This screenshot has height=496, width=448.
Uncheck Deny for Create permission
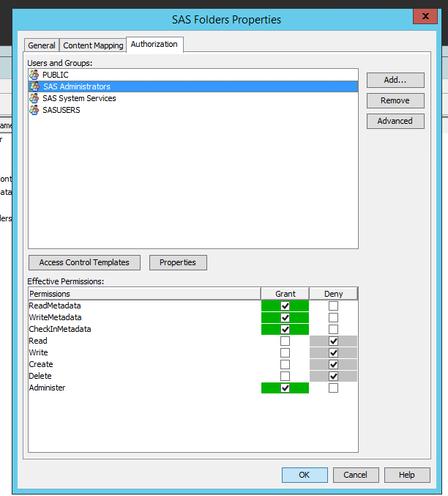333,364
